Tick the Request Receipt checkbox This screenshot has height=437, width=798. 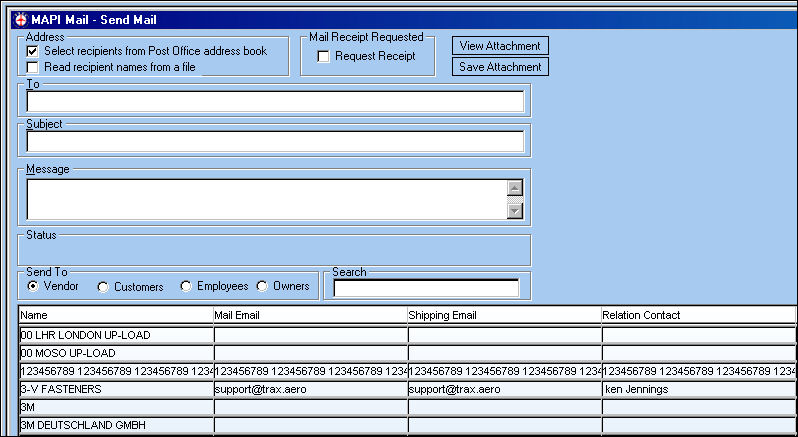point(323,56)
